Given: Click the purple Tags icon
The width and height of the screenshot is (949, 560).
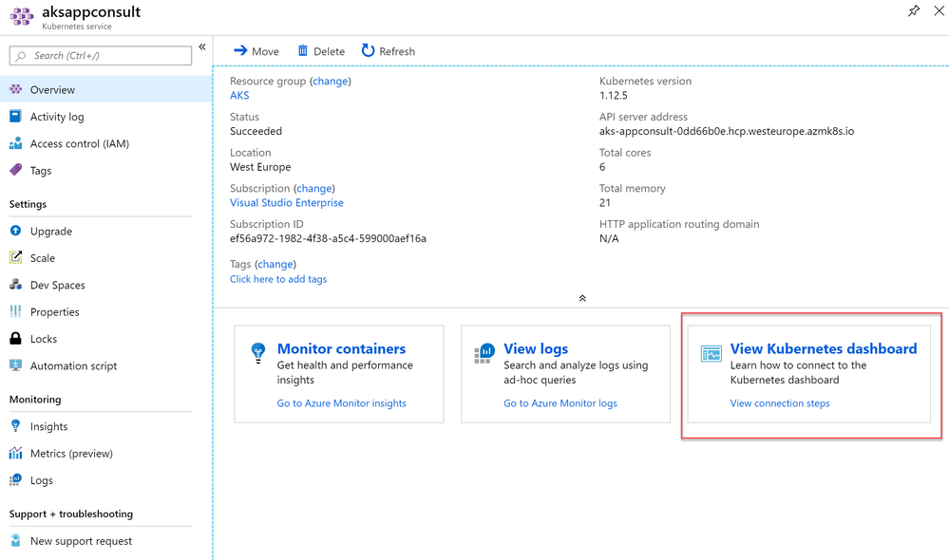Looking at the screenshot, I should tap(16, 170).
